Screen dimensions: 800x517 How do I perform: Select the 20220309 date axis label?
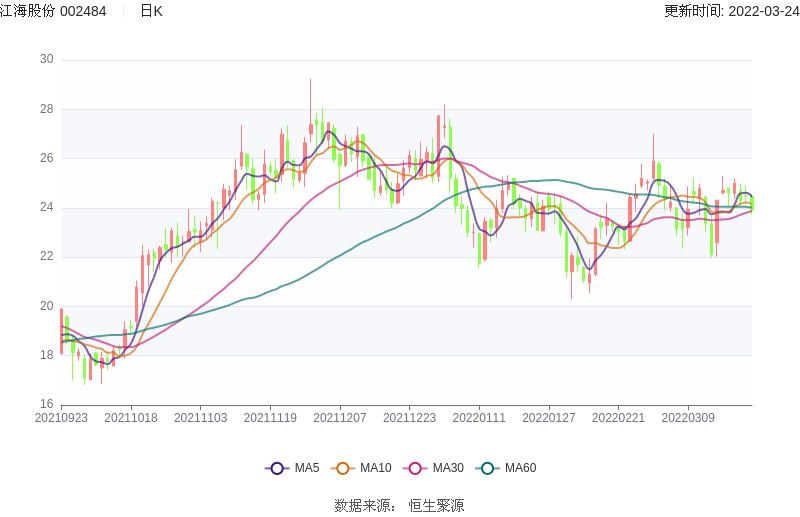point(688,417)
